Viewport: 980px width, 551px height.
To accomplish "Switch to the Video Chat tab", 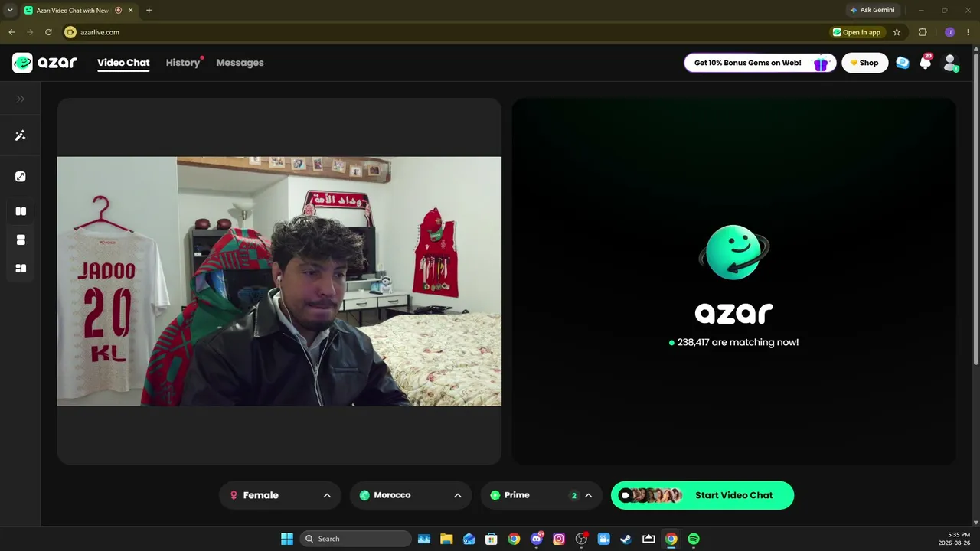I will [123, 63].
